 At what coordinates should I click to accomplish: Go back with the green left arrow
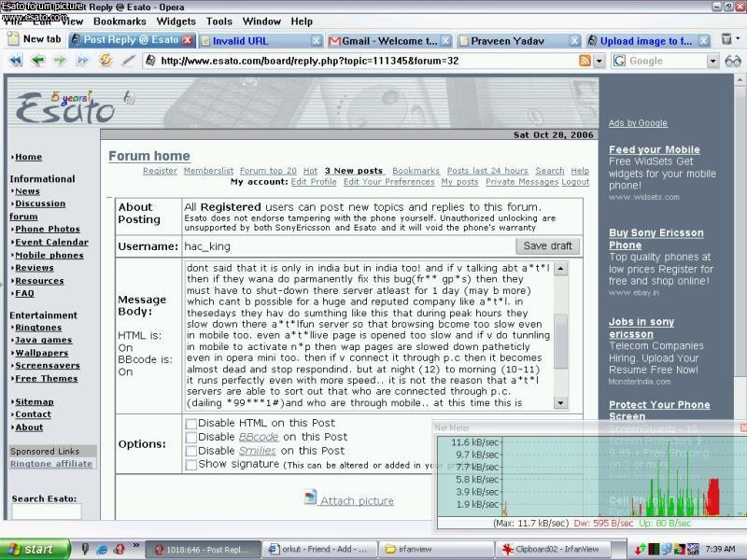[37, 61]
